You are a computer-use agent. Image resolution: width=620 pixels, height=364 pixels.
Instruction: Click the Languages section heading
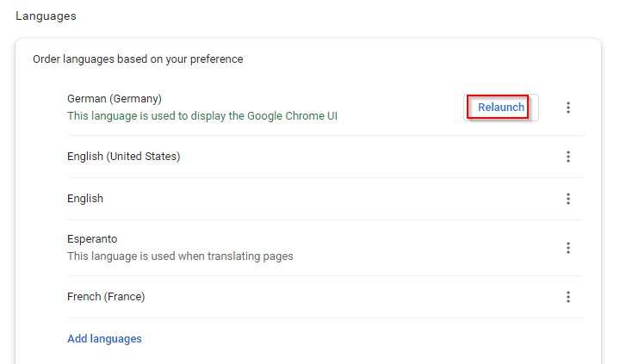[46, 16]
